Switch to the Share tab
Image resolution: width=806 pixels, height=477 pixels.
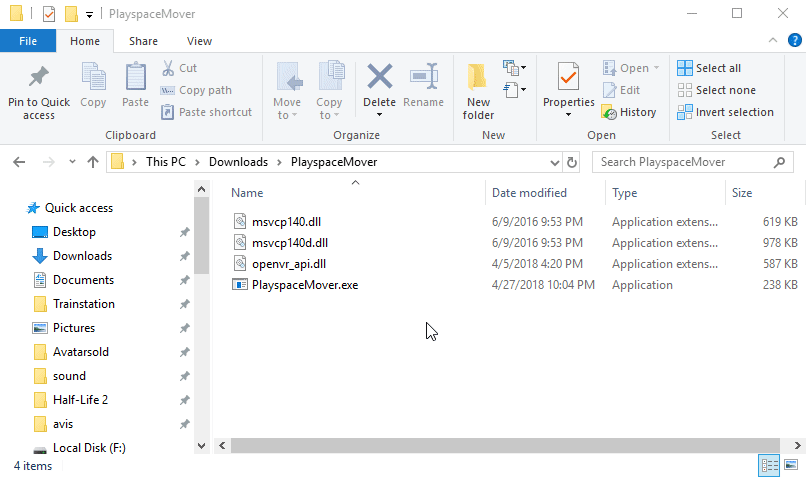pyautogui.click(x=143, y=41)
